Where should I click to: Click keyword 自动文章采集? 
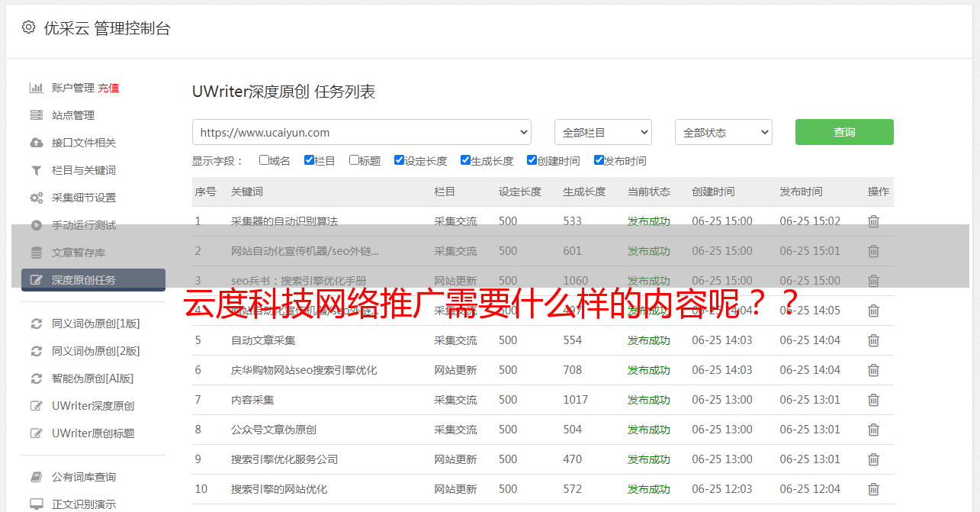(x=263, y=340)
